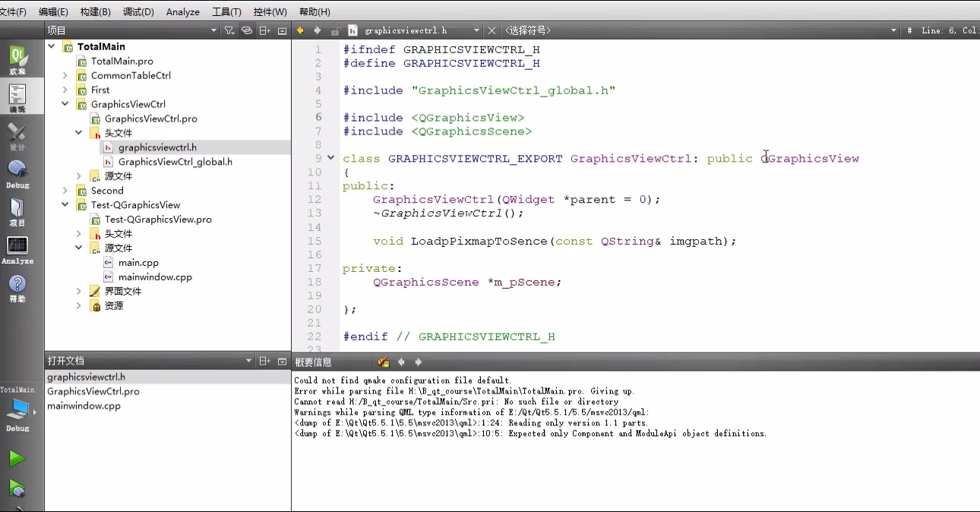Collapse the TotalMain root project
This screenshot has height=512, width=980.
coord(52,46)
